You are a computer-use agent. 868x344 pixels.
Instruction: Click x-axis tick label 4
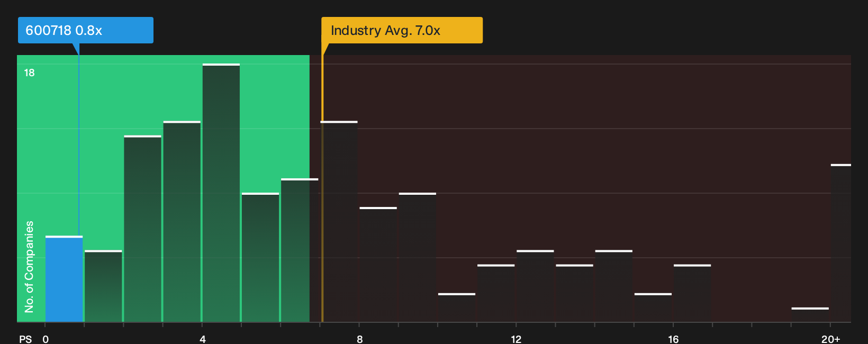point(203,339)
